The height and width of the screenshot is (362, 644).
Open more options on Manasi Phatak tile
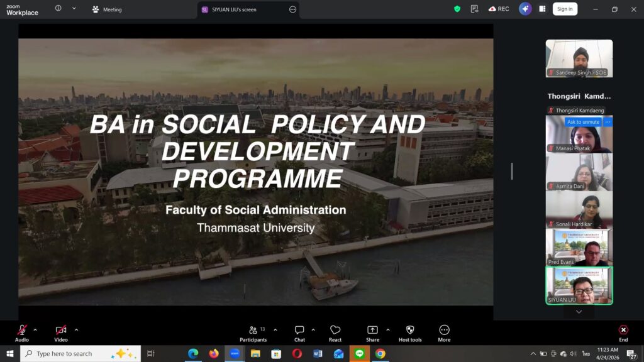[x=608, y=122]
